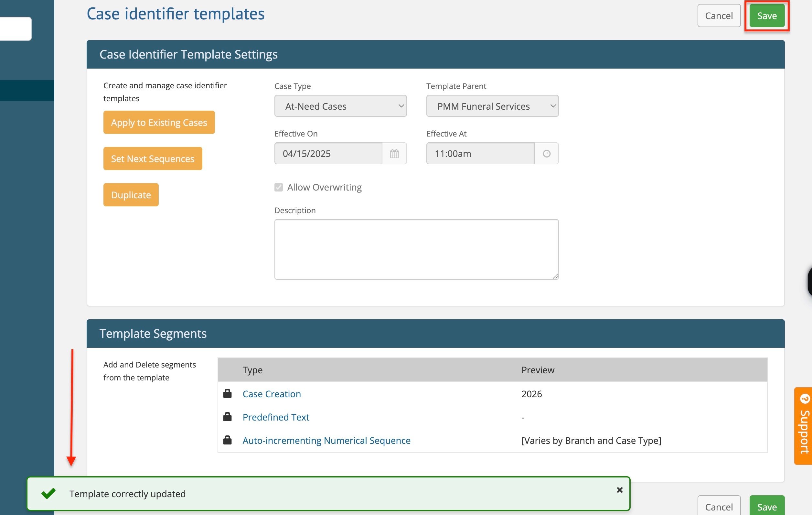This screenshot has height=515, width=812.
Task: Click the Set Next Sequences button
Action: [153, 159]
